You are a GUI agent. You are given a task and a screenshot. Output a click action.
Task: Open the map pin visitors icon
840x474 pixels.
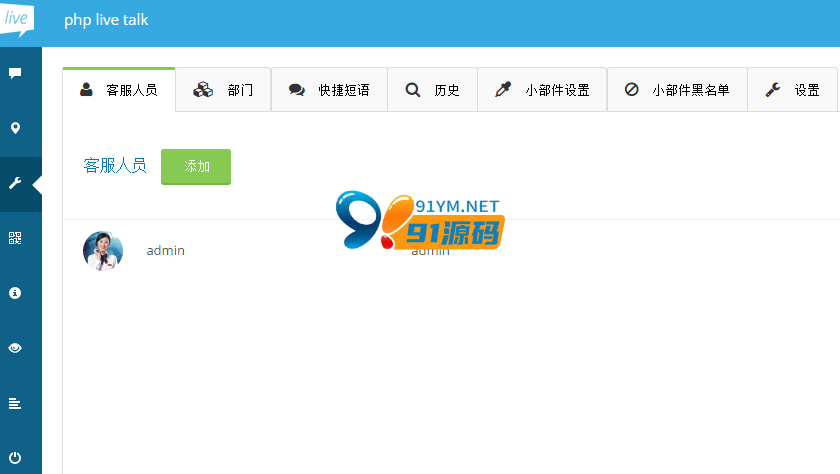click(16, 128)
